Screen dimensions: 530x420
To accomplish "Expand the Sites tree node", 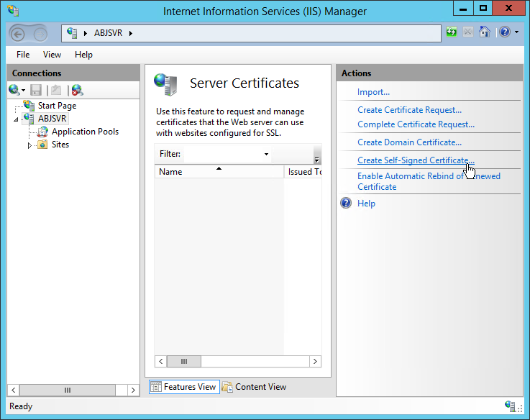I will pyautogui.click(x=29, y=145).
